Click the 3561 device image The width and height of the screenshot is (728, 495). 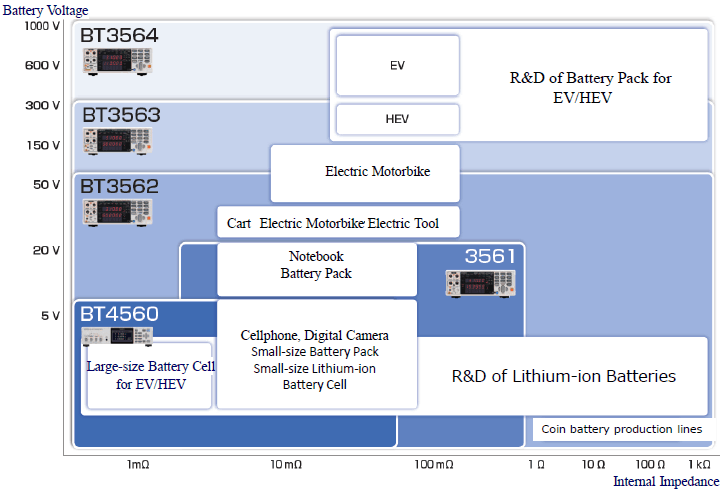[479, 283]
